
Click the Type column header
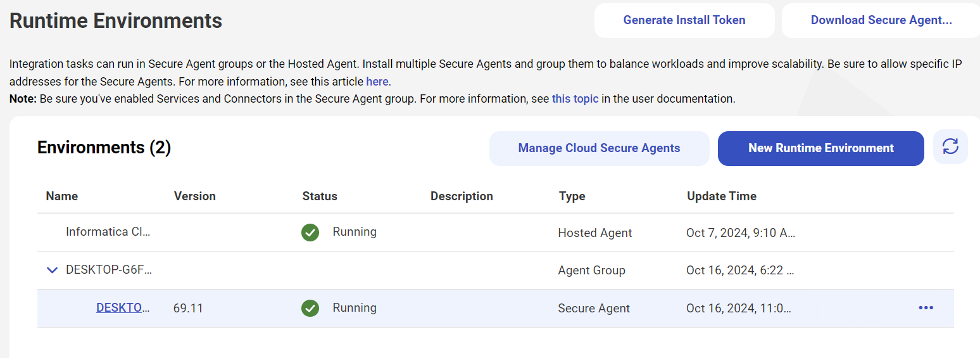(572, 196)
